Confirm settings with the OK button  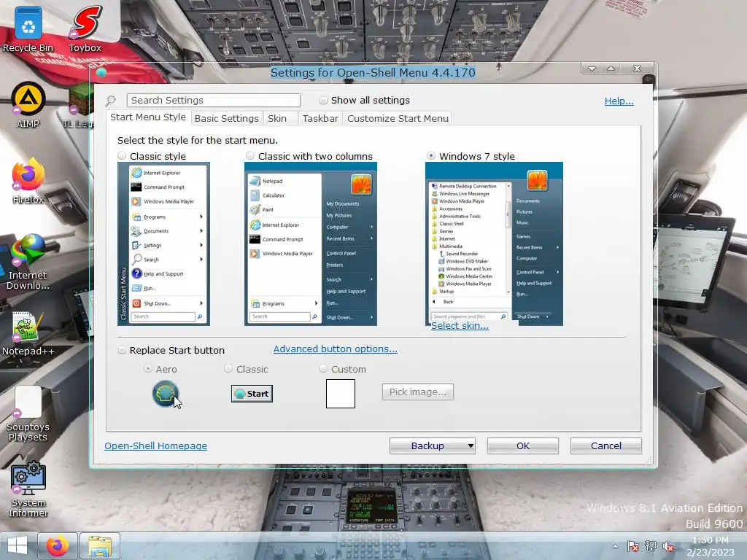(x=522, y=446)
